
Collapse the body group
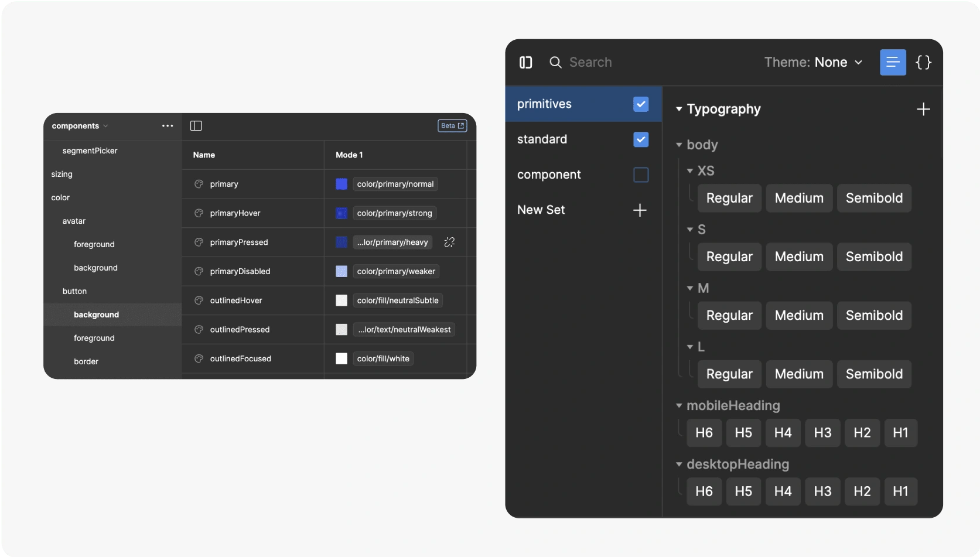pyautogui.click(x=679, y=145)
